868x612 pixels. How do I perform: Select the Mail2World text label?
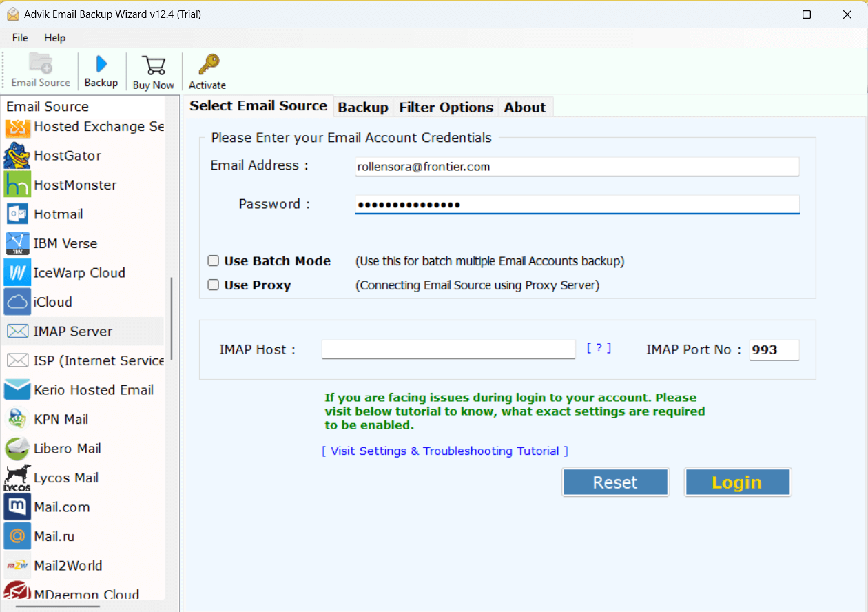tap(68, 566)
